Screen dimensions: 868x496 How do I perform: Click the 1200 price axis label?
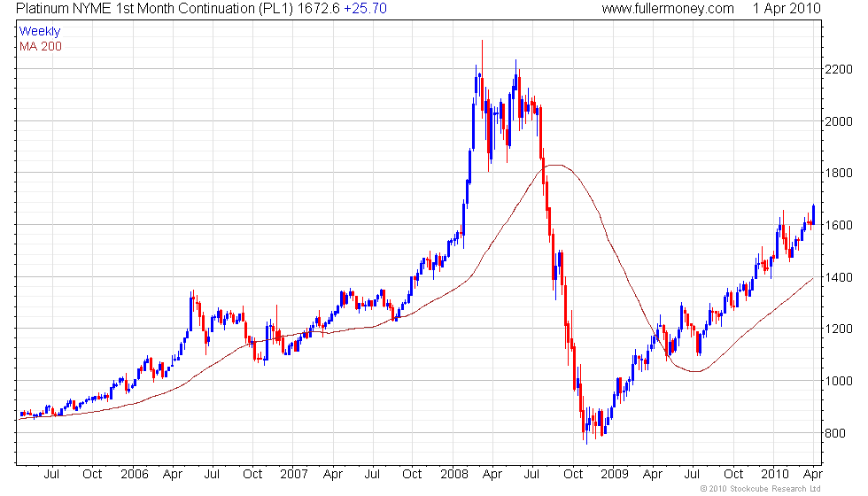[839, 329]
